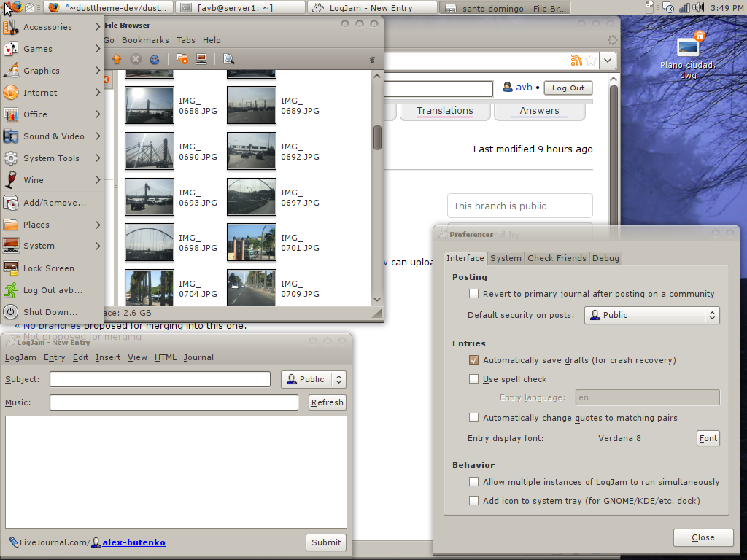This screenshot has height=560, width=747.
Task: Open the Insert menu in LogJam
Action: click(x=108, y=357)
